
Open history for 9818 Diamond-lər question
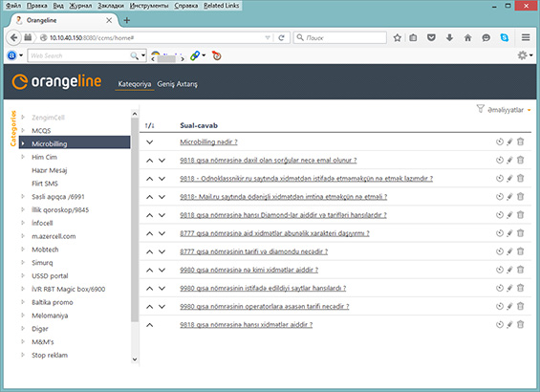499,214
